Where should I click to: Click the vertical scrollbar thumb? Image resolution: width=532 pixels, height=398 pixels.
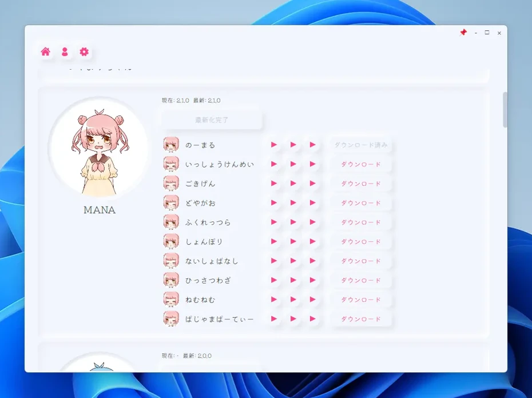pyautogui.click(x=505, y=110)
